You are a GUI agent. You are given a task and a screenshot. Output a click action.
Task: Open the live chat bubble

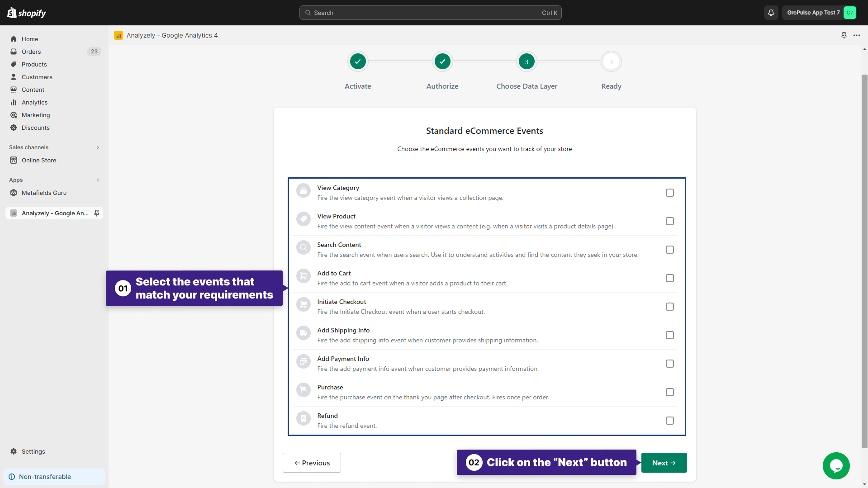(x=836, y=465)
